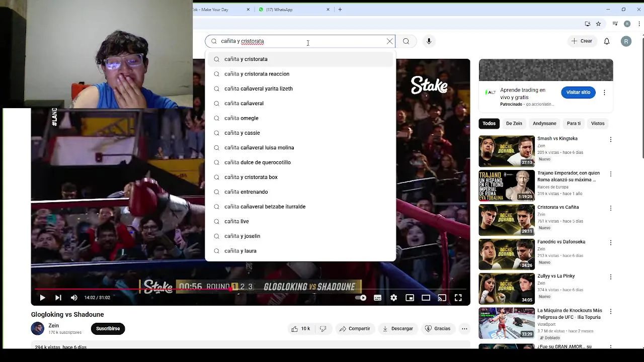
Task: Open options for Fanodric vs Dafonseka video
Action: click(x=610, y=242)
